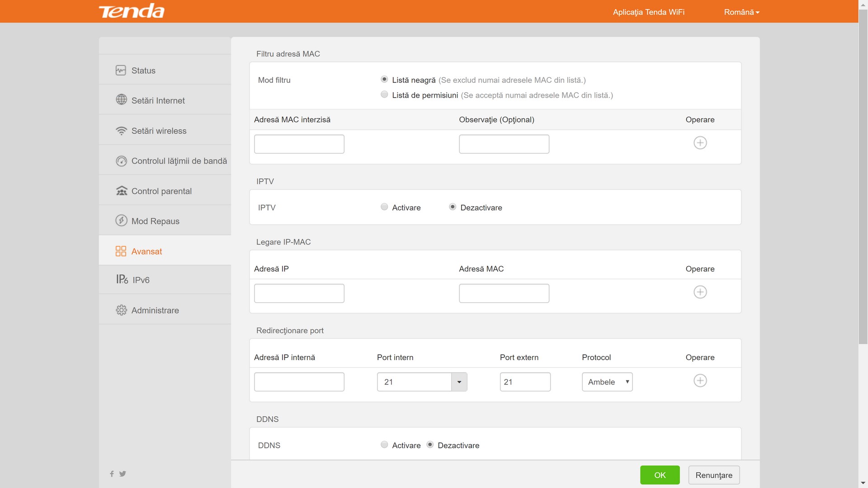This screenshot has width=868, height=488.
Task: Enable IPTV with Activare radio
Action: tap(384, 207)
